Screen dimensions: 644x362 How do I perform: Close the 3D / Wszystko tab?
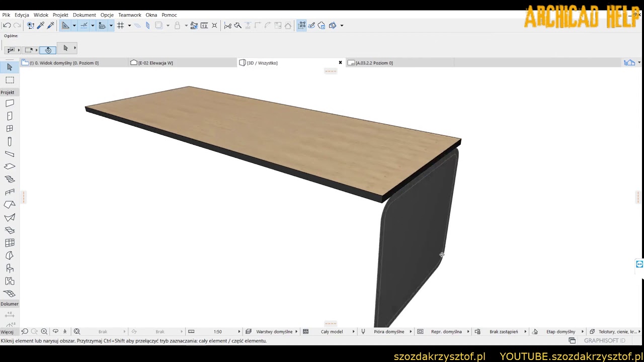[340, 63]
